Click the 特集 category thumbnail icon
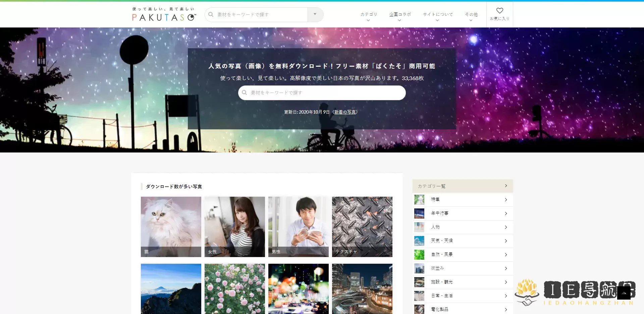644x314 pixels. coord(419,200)
